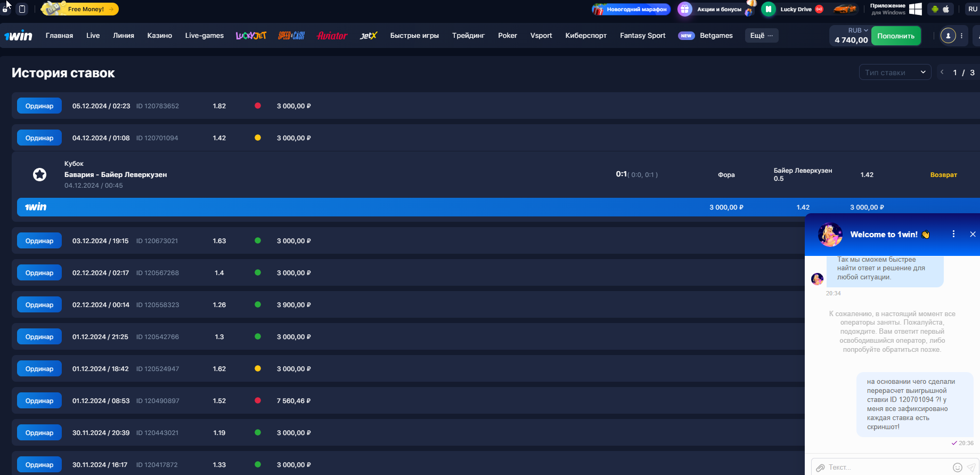Image resolution: width=980 pixels, height=475 pixels.
Task: Go to the Vsport page
Action: tap(541, 36)
